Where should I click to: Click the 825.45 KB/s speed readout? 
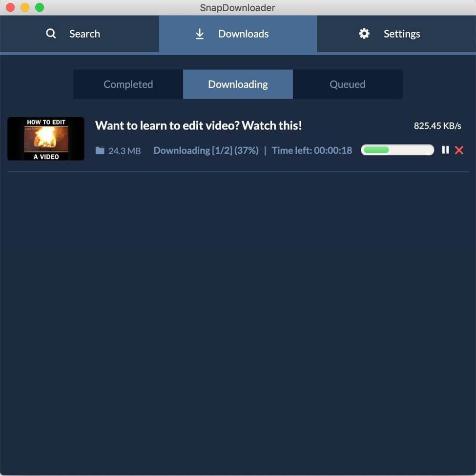(437, 126)
